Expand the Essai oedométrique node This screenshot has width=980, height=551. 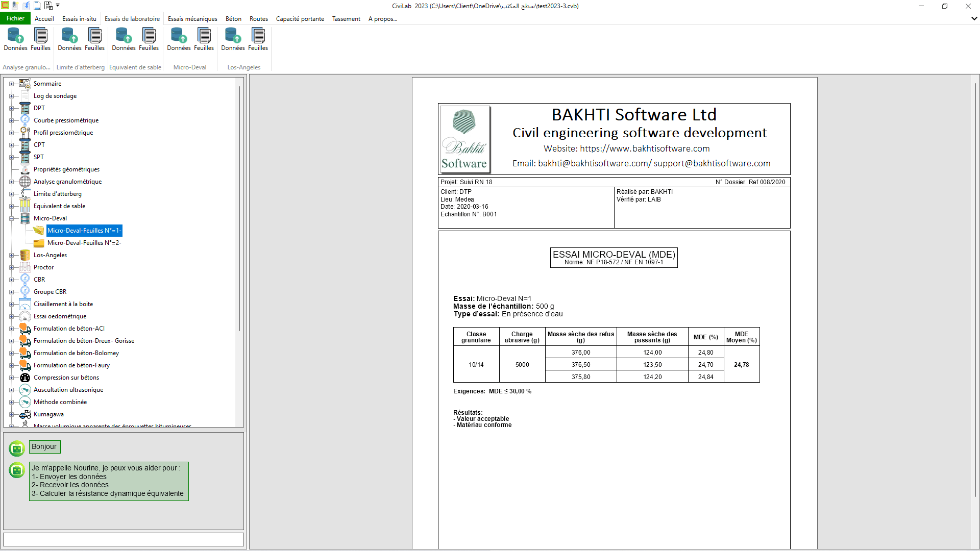coord(11,316)
